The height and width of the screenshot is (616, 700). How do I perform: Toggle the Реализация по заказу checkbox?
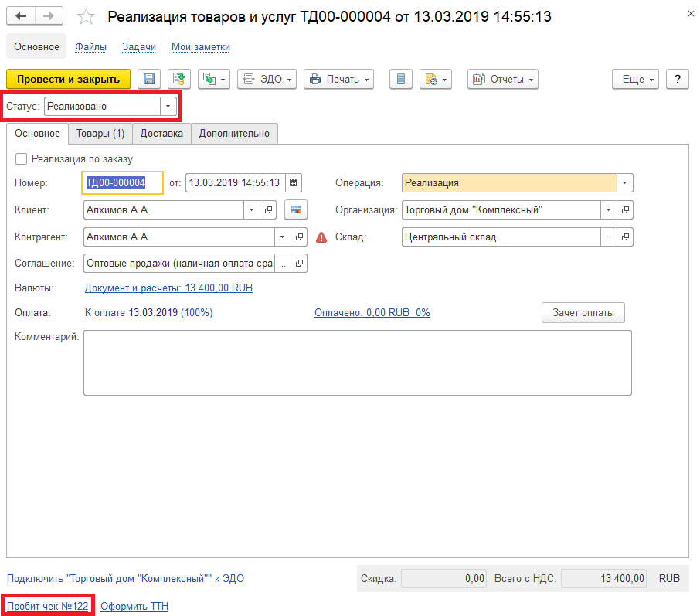[21, 158]
